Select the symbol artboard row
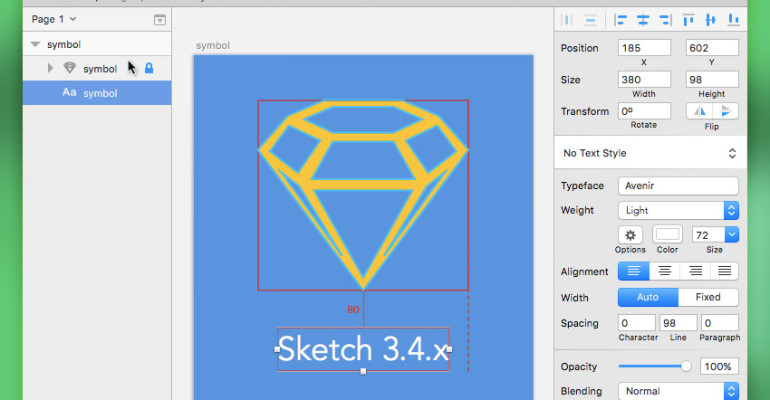 [97, 44]
